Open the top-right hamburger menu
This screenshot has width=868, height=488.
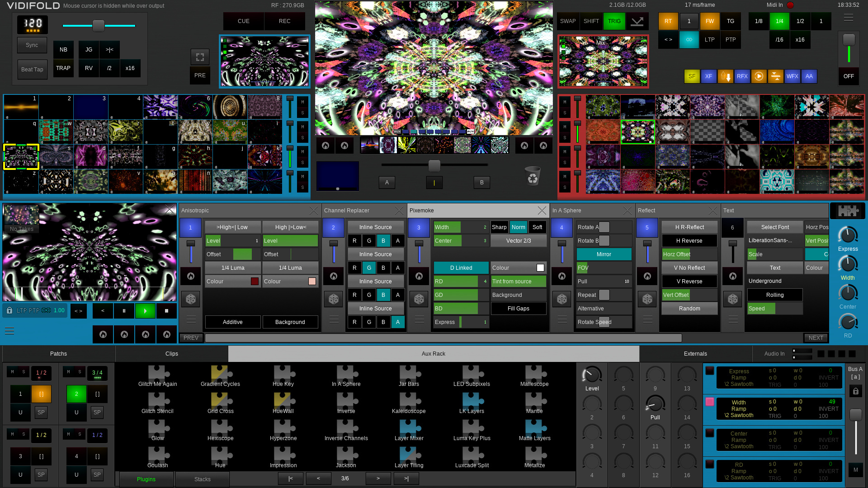coord(848,18)
